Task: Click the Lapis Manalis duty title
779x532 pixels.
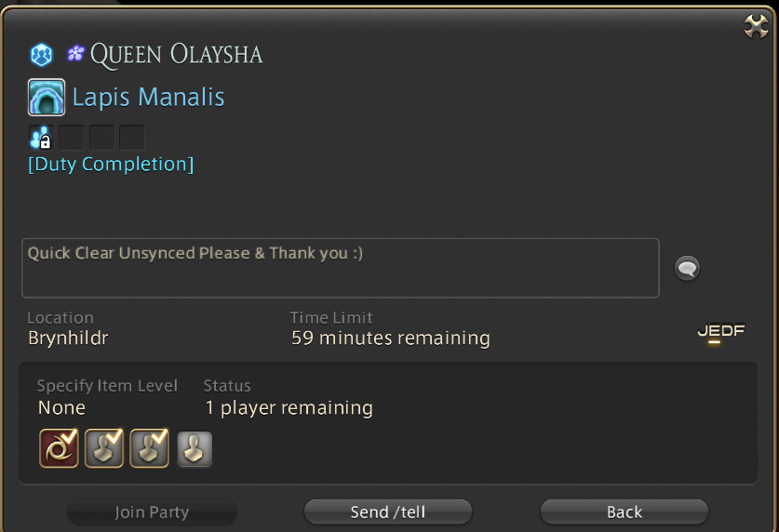Action: pyautogui.click(x=149, y=98)
